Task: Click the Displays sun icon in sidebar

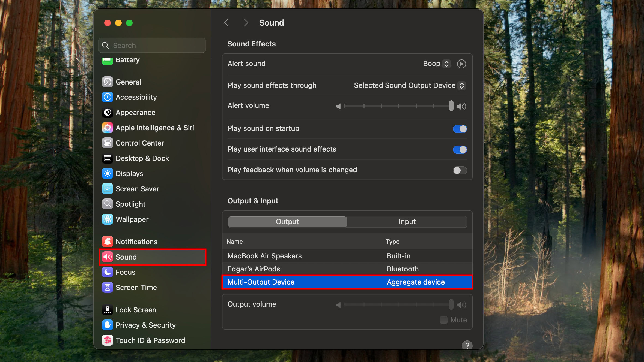Action: click(x=107, y=174)
